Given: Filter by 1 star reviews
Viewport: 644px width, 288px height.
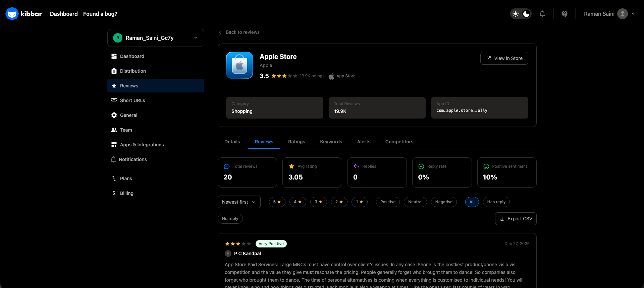Looking at the screenshot, I should pyautogui.click(x=360, y=202).
